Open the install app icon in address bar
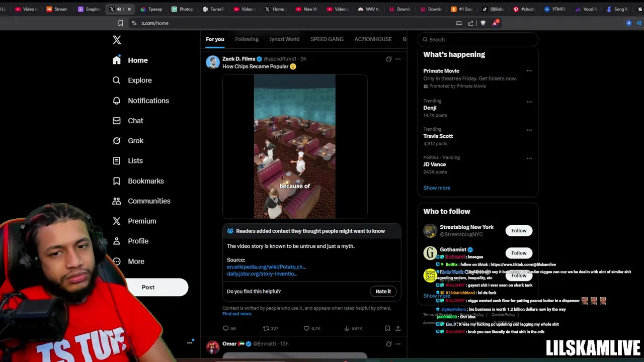Image resolution: width=644 pixels, height=362 pixels. 459,23
